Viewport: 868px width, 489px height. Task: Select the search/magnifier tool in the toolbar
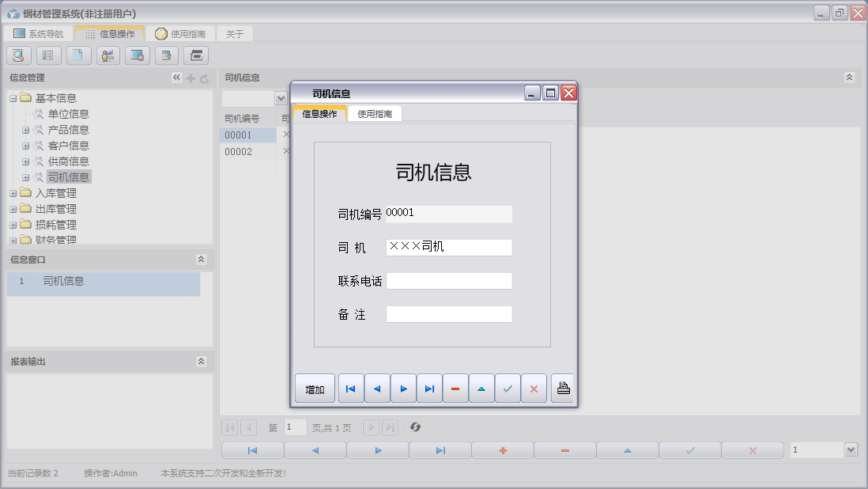click(x=18, y=55)
